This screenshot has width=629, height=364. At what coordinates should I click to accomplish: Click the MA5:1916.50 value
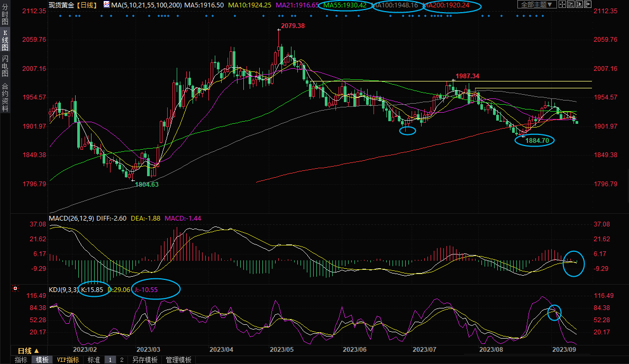[x=204, y=5]
